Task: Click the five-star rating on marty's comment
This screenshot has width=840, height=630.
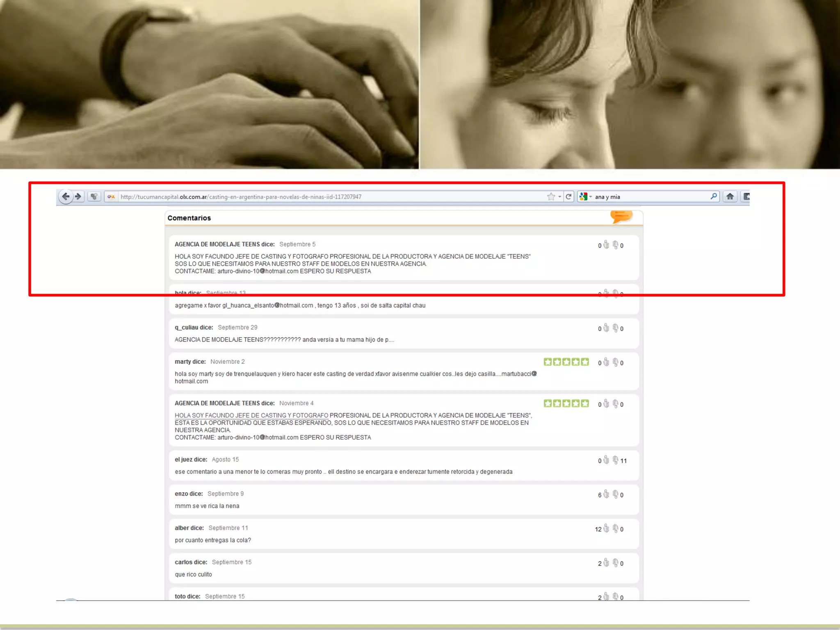Action: 566,362
